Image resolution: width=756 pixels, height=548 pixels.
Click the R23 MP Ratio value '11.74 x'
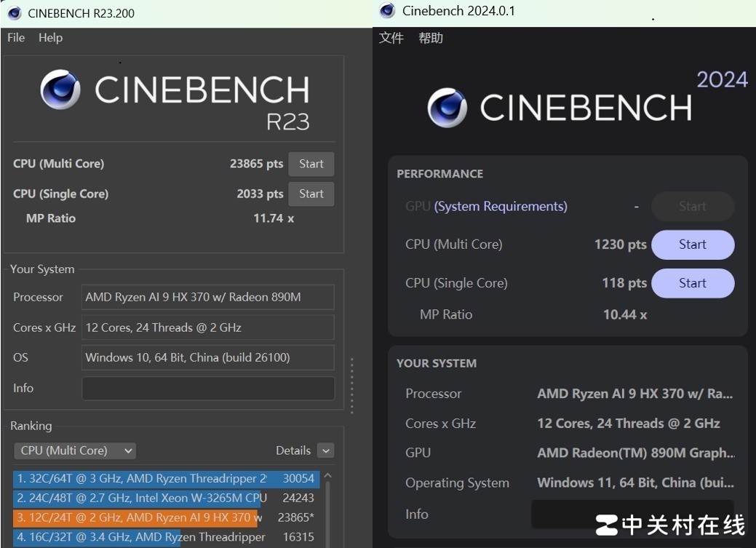point(274,218)
